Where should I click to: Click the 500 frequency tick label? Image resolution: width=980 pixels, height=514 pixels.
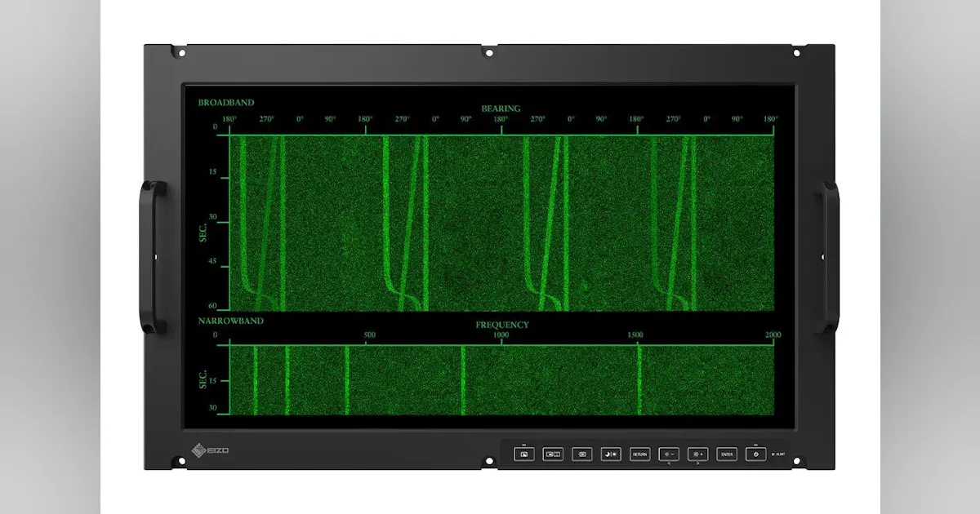tap(369, 335)
